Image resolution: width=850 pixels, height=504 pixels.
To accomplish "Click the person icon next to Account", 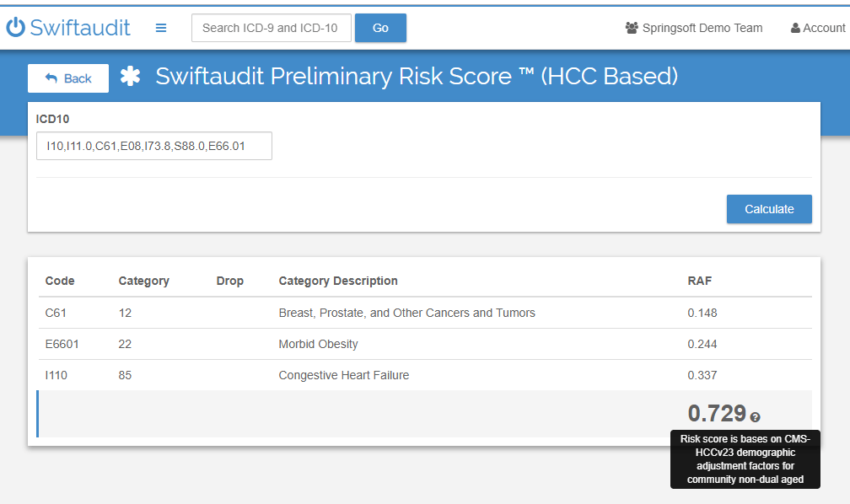I will 795,28.
